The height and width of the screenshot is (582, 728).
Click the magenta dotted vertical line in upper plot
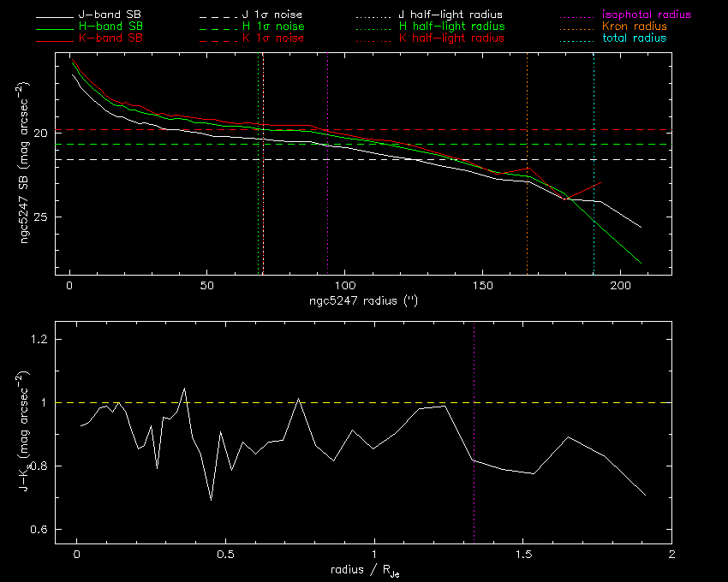(x=328, y=214)
